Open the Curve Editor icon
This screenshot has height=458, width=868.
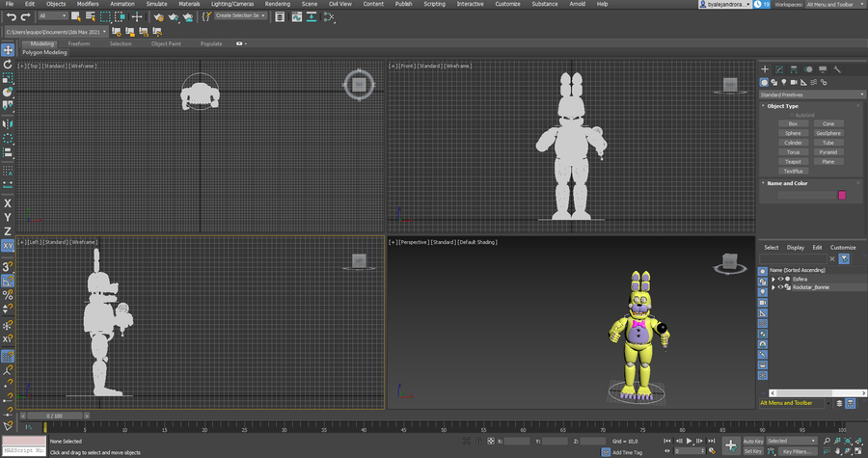[x=297, y=17]
